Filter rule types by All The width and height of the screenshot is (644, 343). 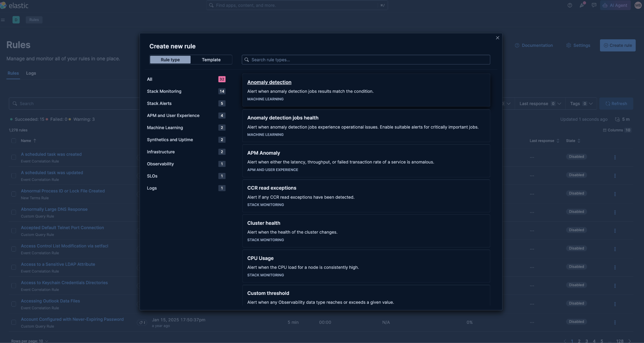[x=186, y=79]
